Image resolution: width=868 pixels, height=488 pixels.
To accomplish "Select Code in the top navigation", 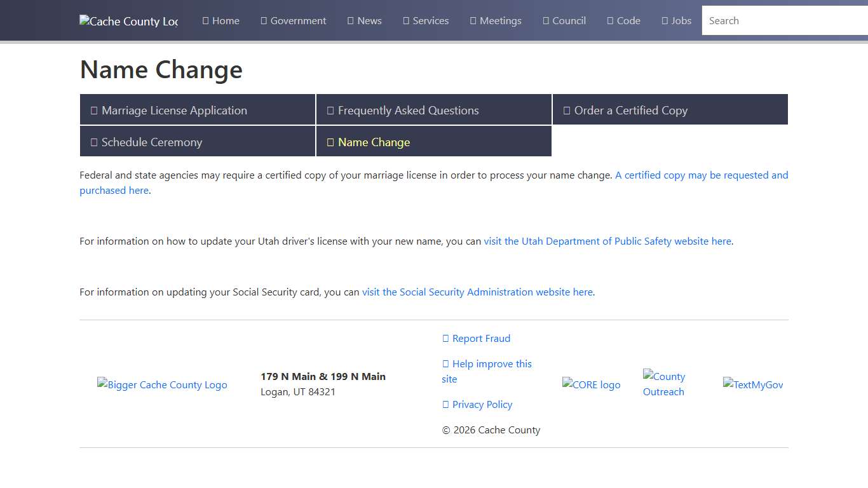I will 623,21.
